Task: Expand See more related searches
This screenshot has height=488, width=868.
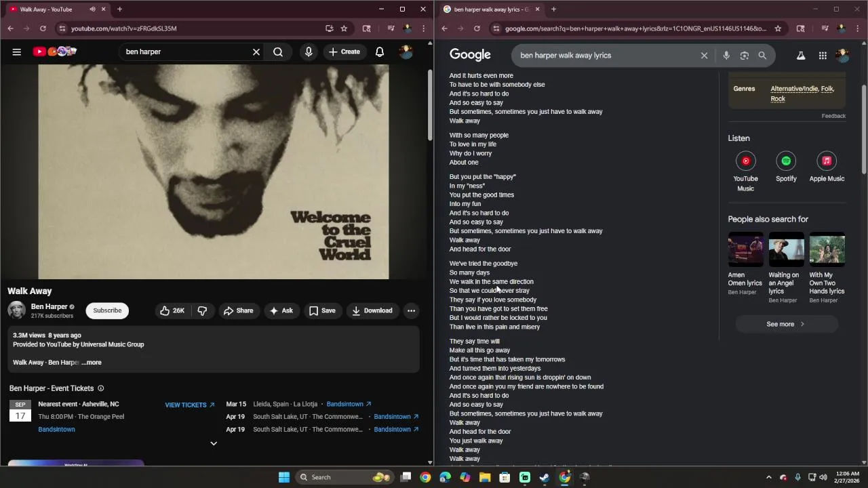Action: tap(787, 324)
